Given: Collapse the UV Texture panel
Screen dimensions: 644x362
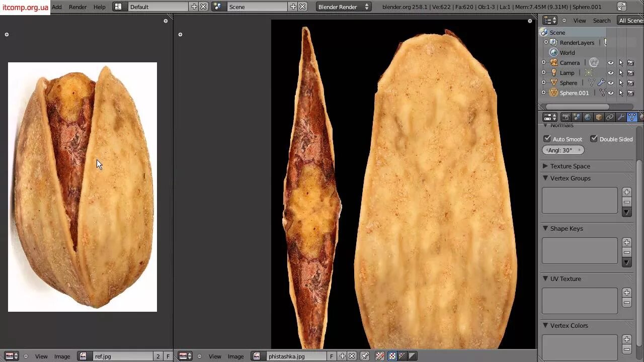Looking at the screenshot, I should click(545, 279).
